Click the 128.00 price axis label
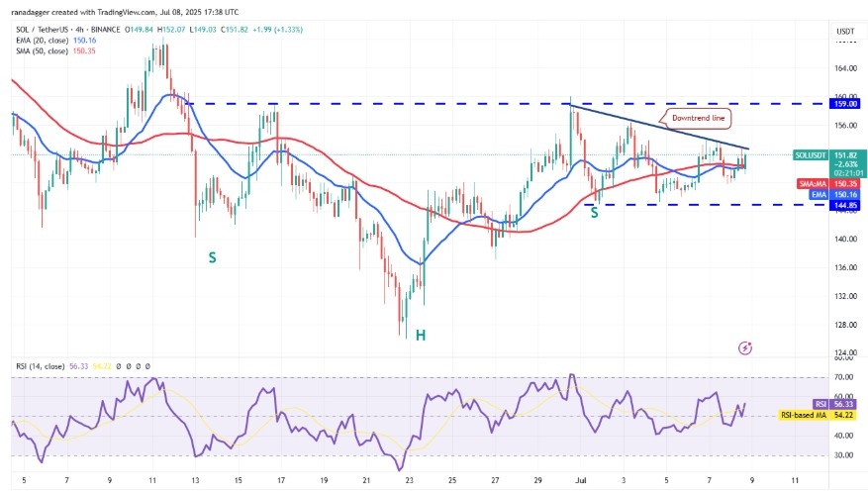The height and width of the screenshot is (494, 868). coord(845,325)
